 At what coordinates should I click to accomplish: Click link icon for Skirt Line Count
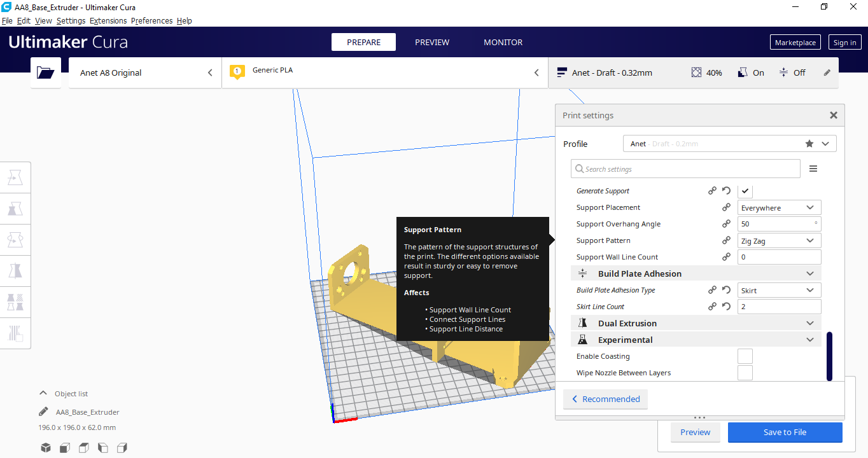(712, 307)
